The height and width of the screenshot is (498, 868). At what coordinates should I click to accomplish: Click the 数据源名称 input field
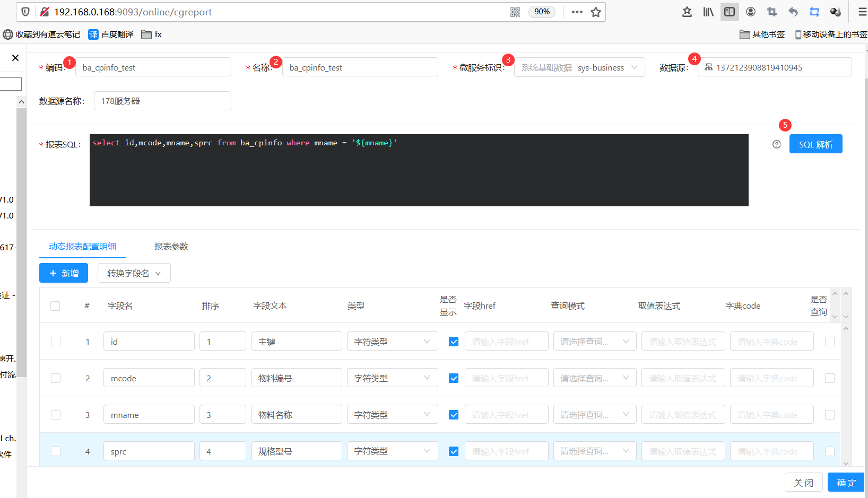(x=162, y=101)
